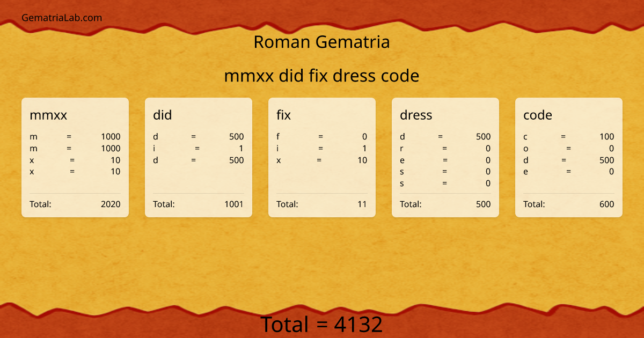644x338 pixels.
Task: Click the value 0 for 'r' in dress card
Action: pos(488,148)
